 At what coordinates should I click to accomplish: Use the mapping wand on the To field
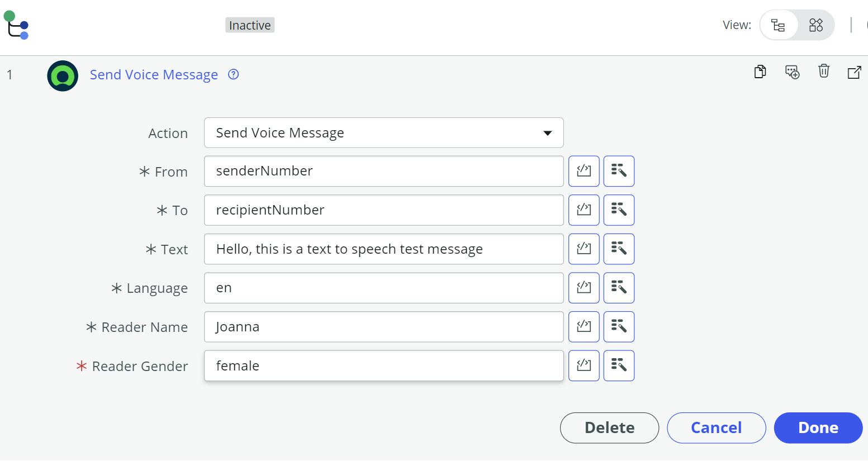(619, 210)
